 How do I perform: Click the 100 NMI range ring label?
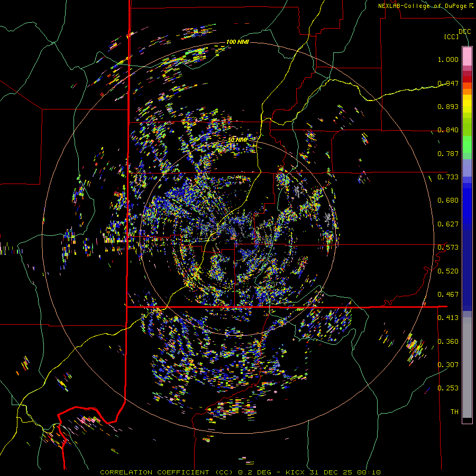coord(237,42)
